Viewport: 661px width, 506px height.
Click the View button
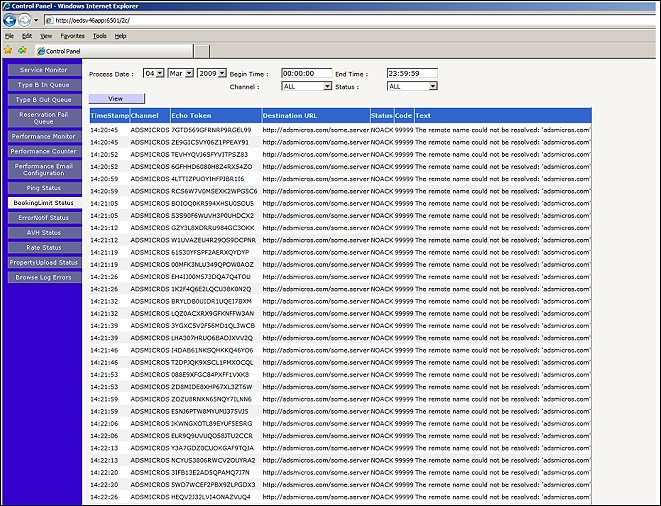click(x=115, y=98)
